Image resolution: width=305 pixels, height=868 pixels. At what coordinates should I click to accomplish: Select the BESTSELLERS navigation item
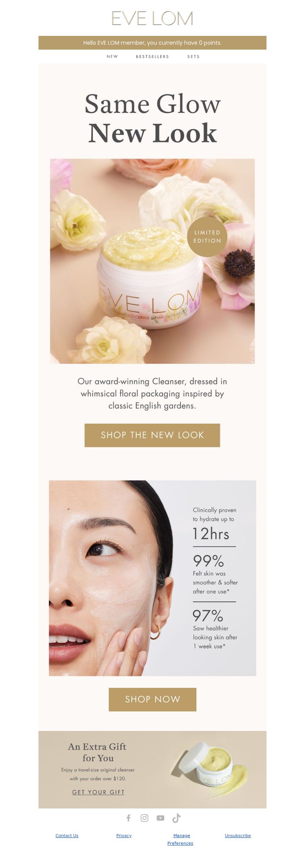coord(152,56)
